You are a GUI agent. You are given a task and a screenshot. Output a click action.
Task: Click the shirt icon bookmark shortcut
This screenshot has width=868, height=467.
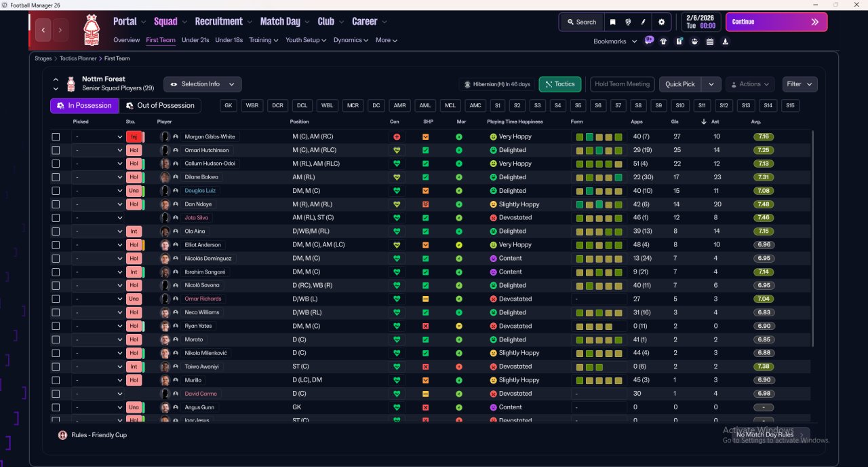click(663, 41)
